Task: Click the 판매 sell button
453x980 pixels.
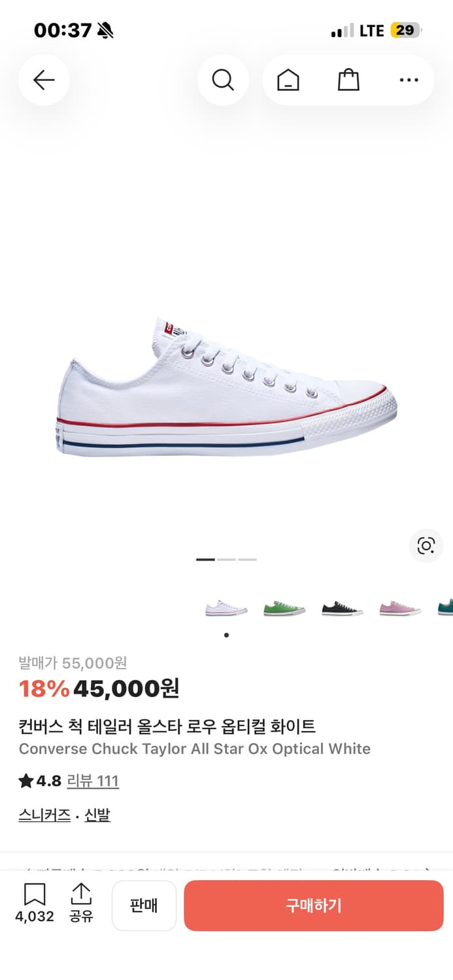Action: [144, 906]
